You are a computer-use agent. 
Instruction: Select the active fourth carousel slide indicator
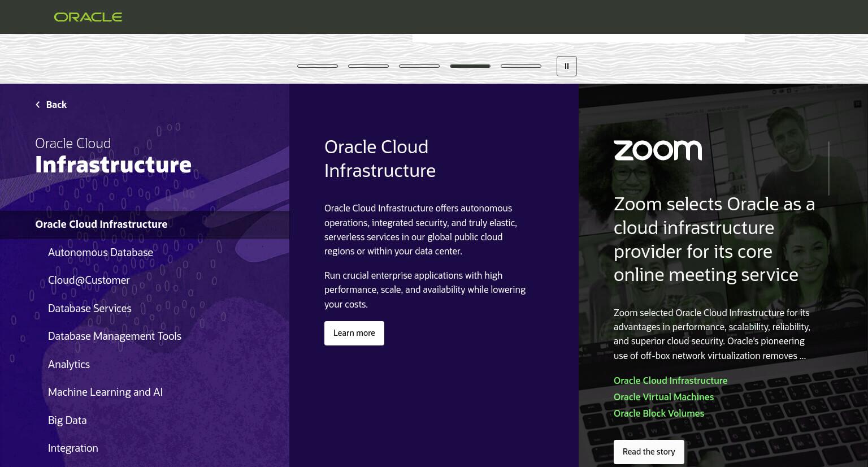tap(470, 66)
